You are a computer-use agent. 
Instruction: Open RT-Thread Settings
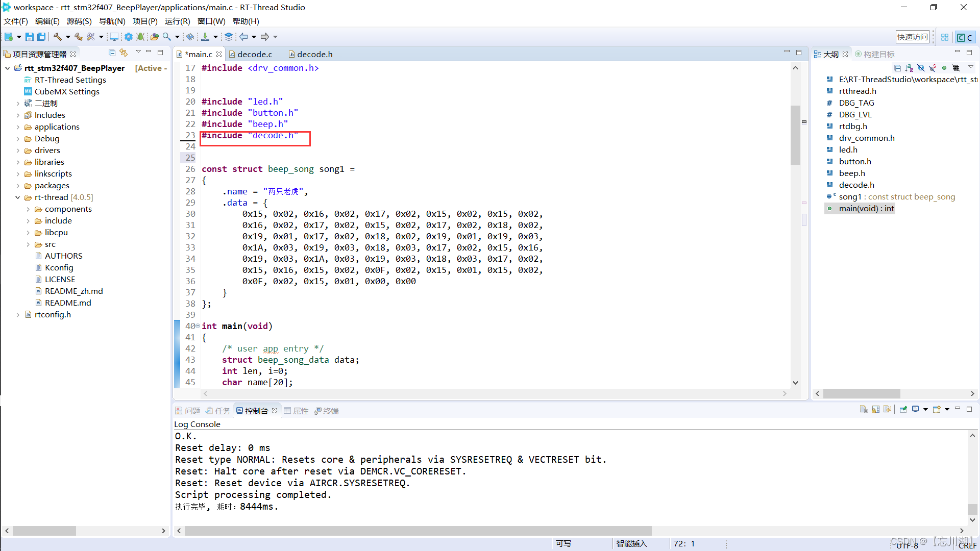point(70,80)
